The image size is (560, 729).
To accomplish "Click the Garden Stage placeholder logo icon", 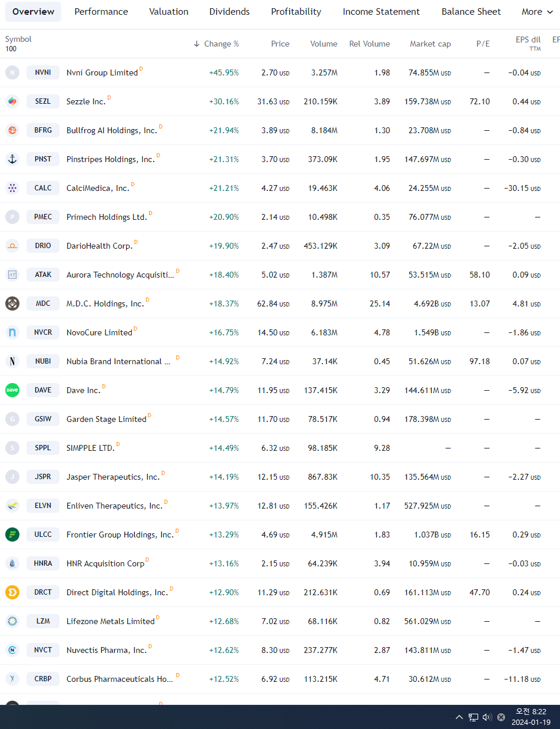I will (12, 419).
